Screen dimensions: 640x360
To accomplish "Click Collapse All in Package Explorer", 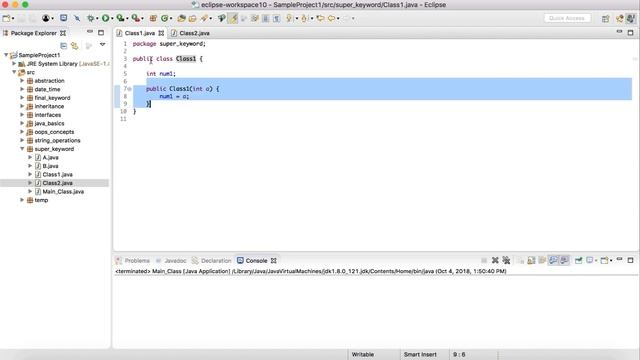I will coord(63,46).
